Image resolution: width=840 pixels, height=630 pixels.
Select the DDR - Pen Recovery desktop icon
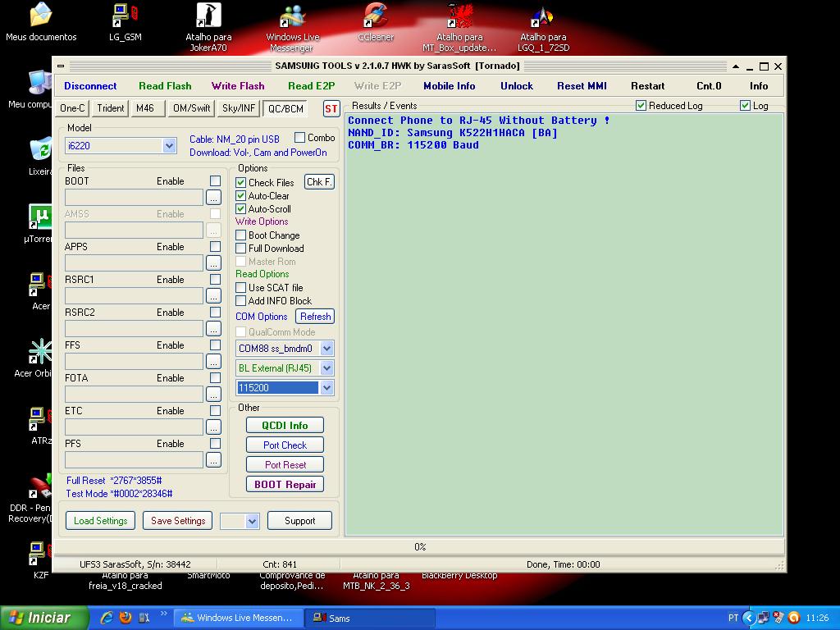tap(32, 498)
